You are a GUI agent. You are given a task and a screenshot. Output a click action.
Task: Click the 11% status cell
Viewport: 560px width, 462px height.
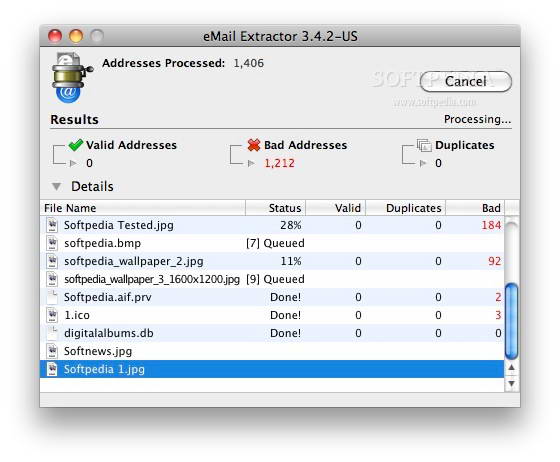(x=291, y=261)
